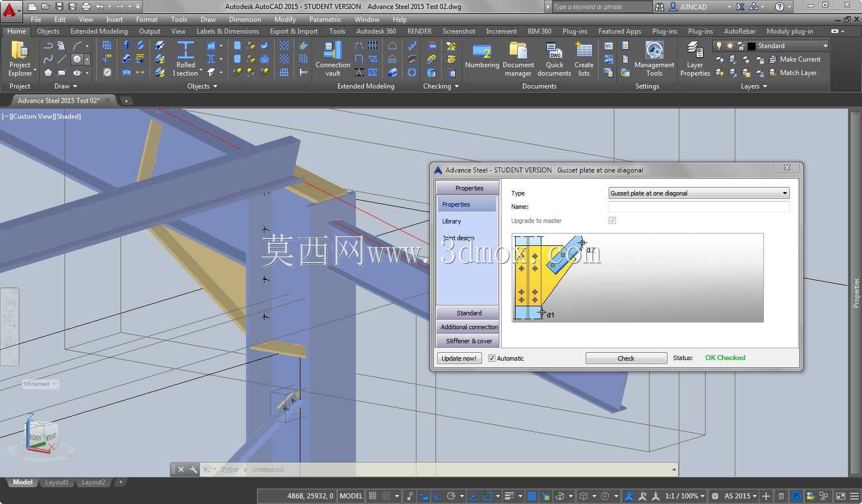Click the Customization menu icon in status bar
Image resolution: width=862 pixels, height=504 pixels.
pyautogui.click(x=854, y=496)
